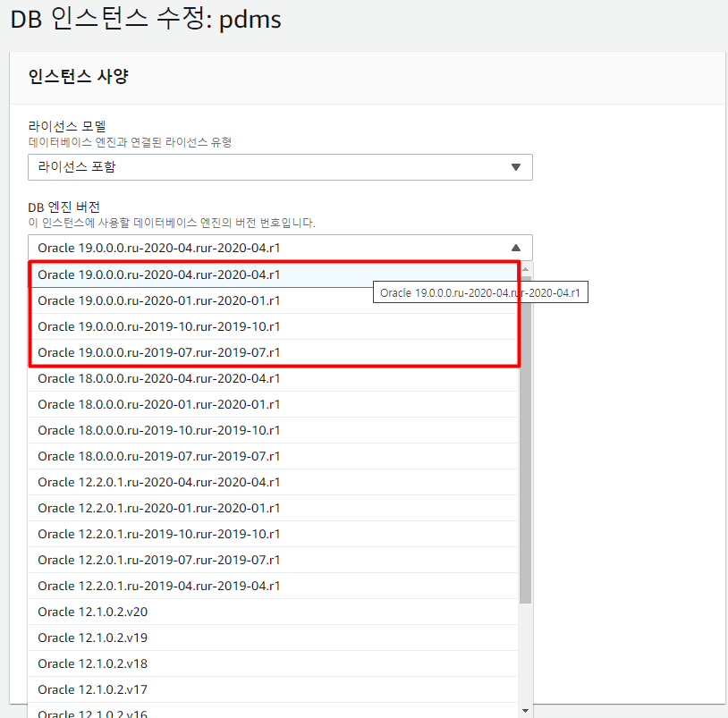This screenshot has width=728, height=718.
Task: Select Oracle 12.1.0.2.v18 version
Action: coord(273,664)
